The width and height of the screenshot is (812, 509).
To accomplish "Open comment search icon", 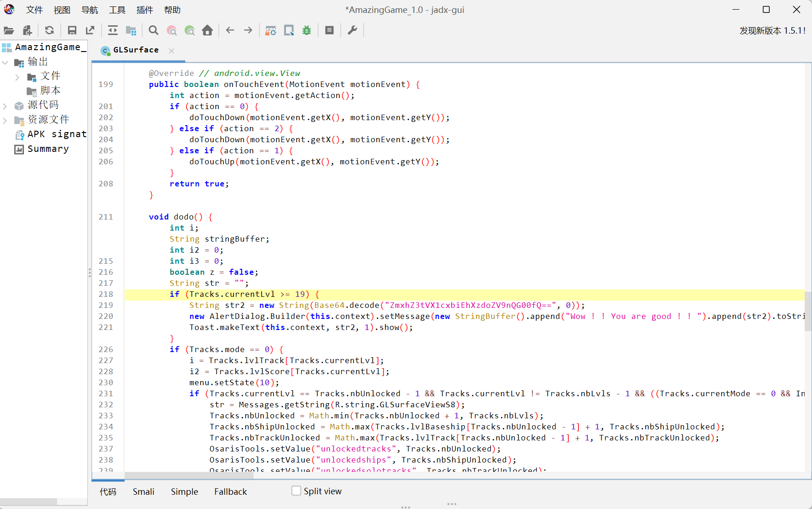I will tap(189, 30).
